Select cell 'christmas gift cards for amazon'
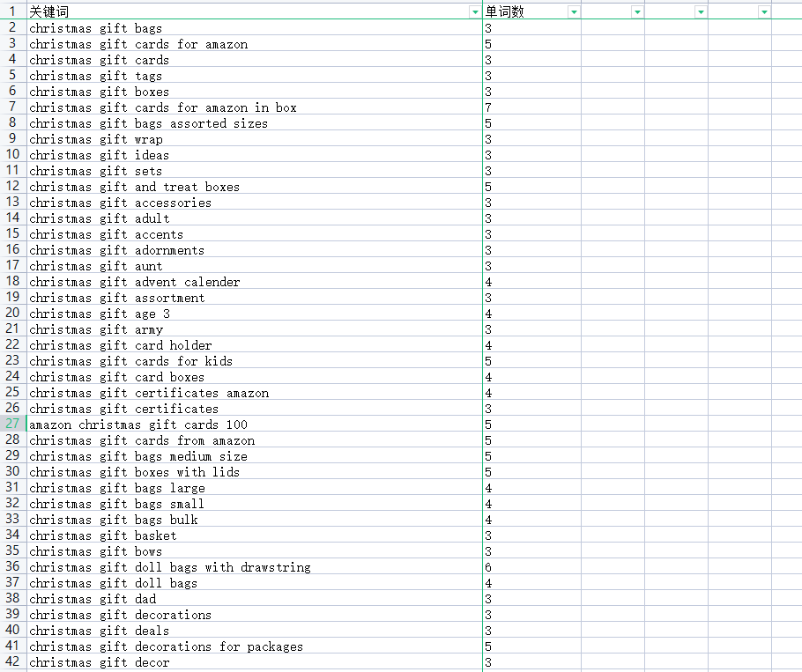The height and width of the screenshot is (672, 802). coord(254,43)
